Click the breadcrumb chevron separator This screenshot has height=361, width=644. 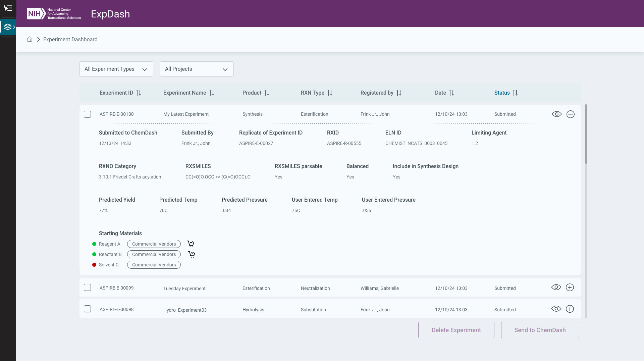tap(39, 39)
